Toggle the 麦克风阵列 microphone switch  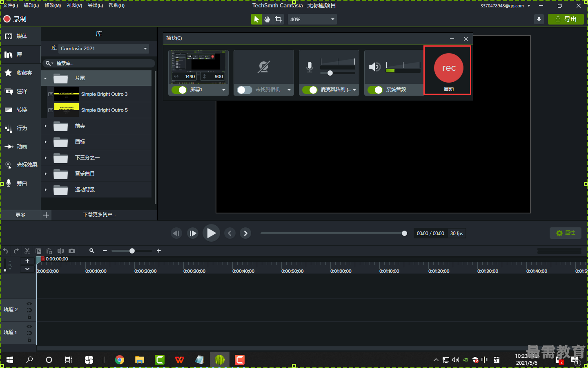310,90
